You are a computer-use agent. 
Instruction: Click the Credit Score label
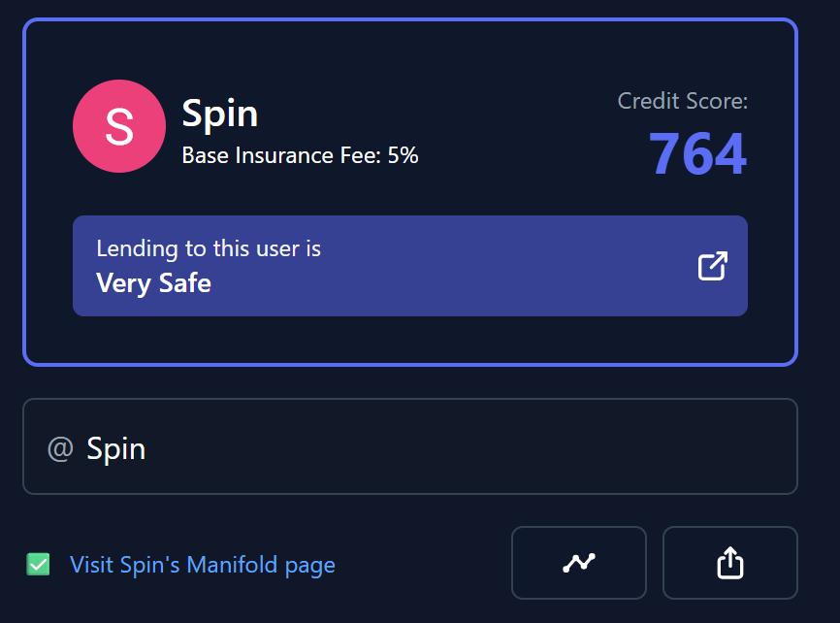pyautogui.click(x=683, y=101)
